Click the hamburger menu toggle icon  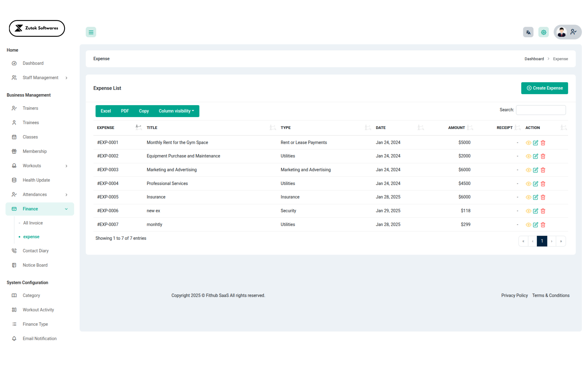tap(91, 32)
